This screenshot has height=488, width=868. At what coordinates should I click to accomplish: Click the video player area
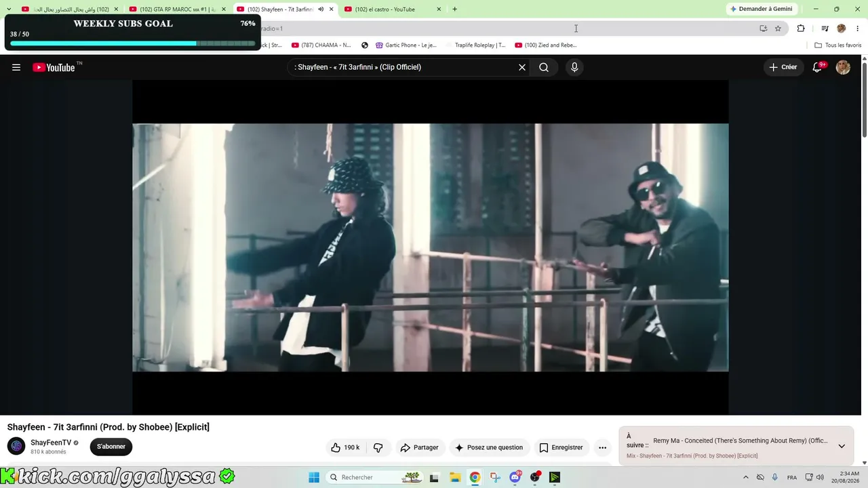tap(430, 247)
